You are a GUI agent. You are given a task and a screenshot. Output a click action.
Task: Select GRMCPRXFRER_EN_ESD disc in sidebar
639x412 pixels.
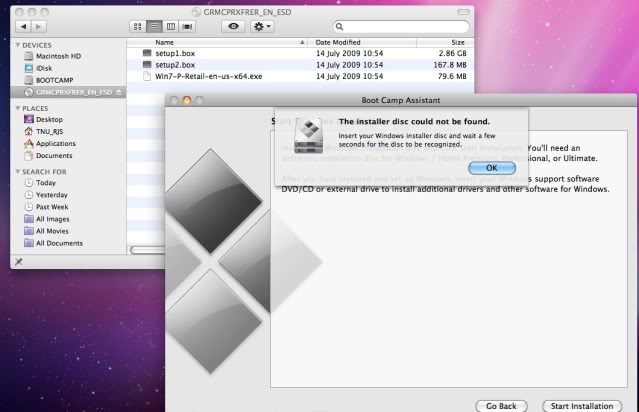[x=68, y=92]
